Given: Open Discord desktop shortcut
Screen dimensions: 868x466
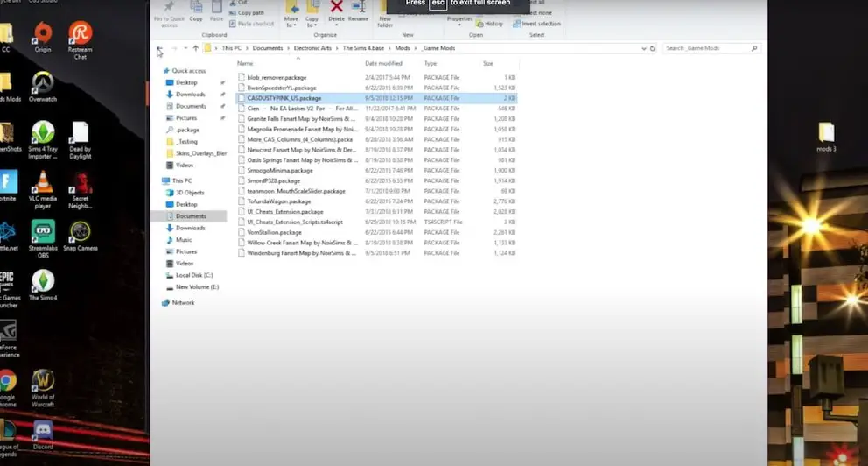Looking at the screenshot, I should 43,434.
